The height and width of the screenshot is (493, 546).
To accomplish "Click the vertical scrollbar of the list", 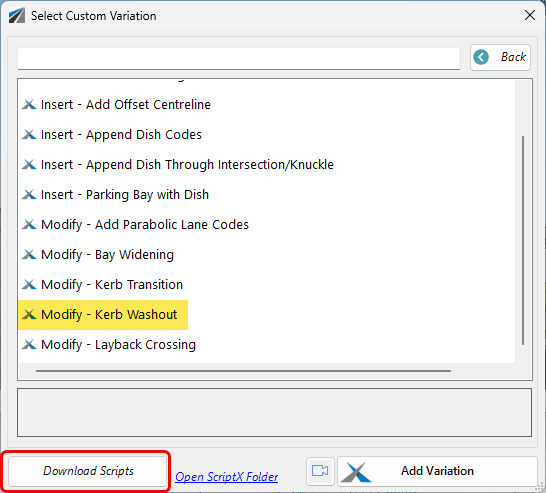I will pyautogui.click(x=523, y=240).
